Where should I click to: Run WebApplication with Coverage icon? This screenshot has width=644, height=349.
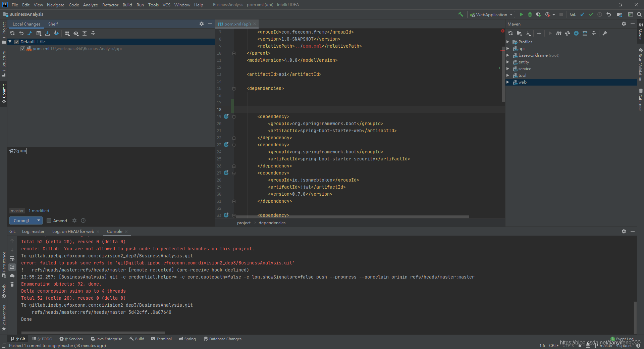pyautogui.click(x=539, y=14)
